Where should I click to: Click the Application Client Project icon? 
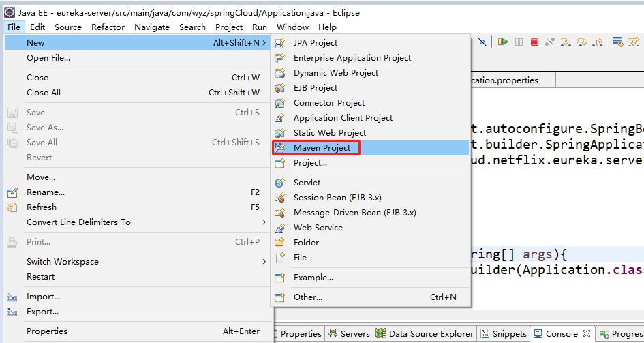(279, 118)
